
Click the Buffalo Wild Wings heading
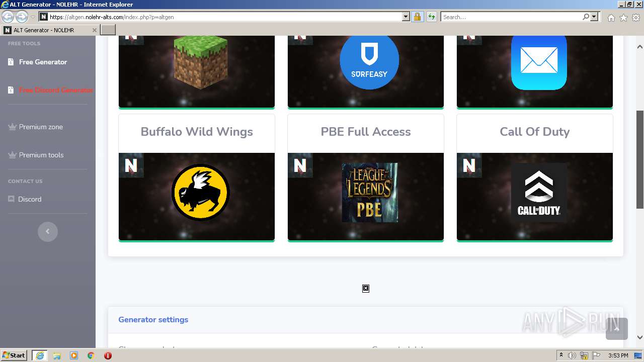pyautogui.click(x=197, y=132)
